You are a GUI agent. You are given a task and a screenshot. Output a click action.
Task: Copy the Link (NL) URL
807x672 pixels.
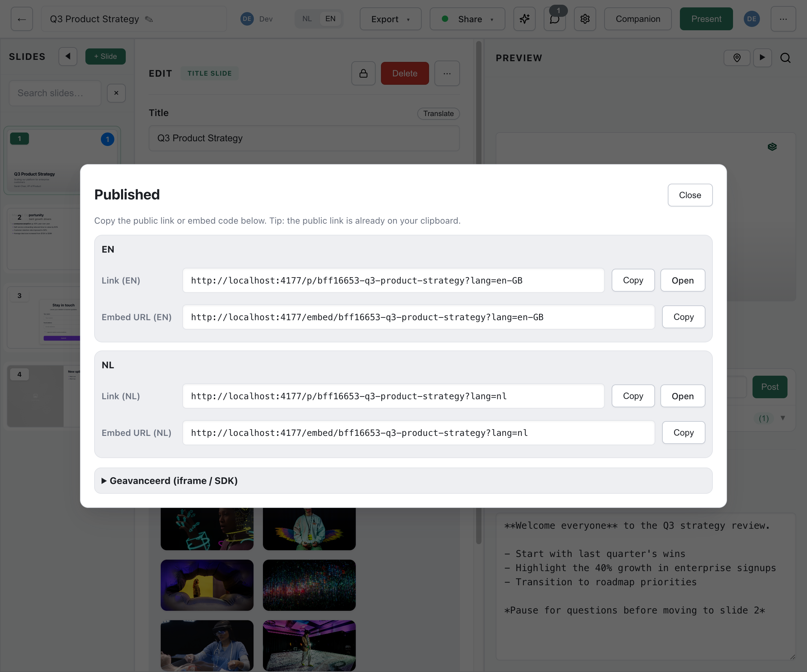(633, 396)
